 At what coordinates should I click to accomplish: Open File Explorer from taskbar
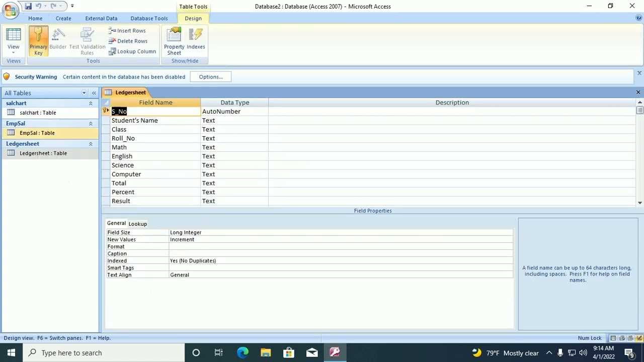[266, 353]
